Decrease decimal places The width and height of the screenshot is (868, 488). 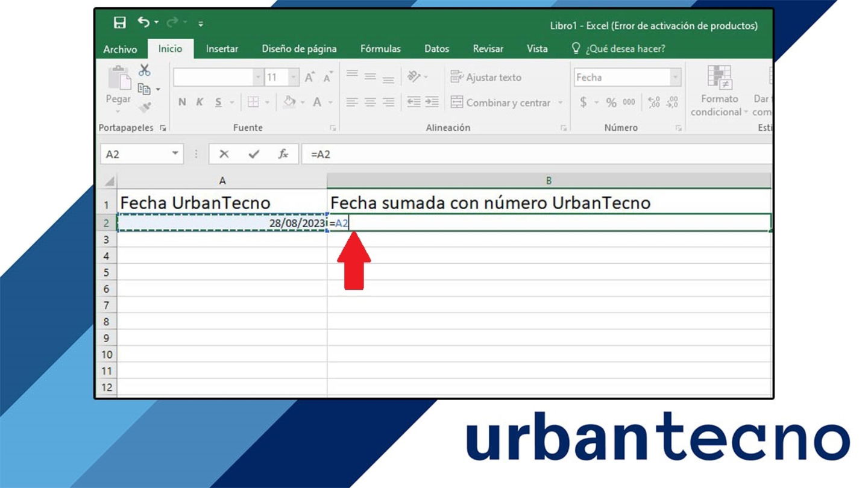point(673,102)
